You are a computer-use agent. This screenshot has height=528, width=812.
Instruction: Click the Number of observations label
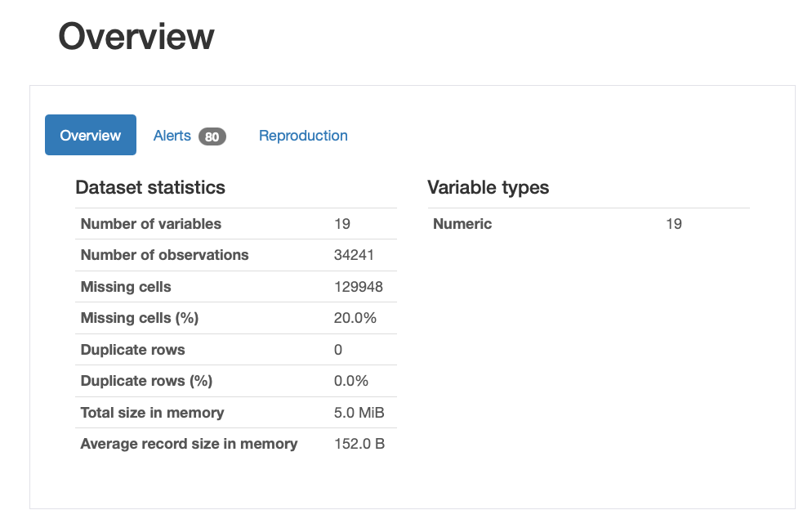[x=164, y=255]
